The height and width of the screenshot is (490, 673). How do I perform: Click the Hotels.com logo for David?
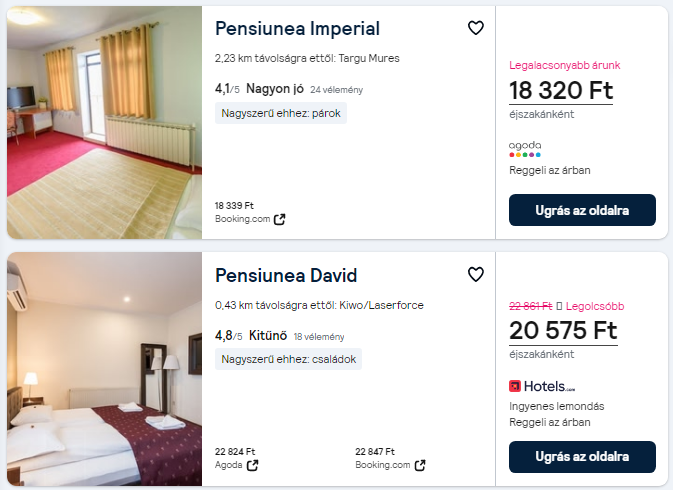pos(542,386)
